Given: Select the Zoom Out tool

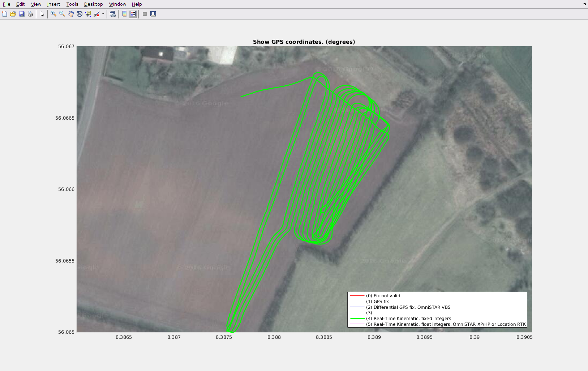Looking at the screenshot, I should (x=62, y=14).
